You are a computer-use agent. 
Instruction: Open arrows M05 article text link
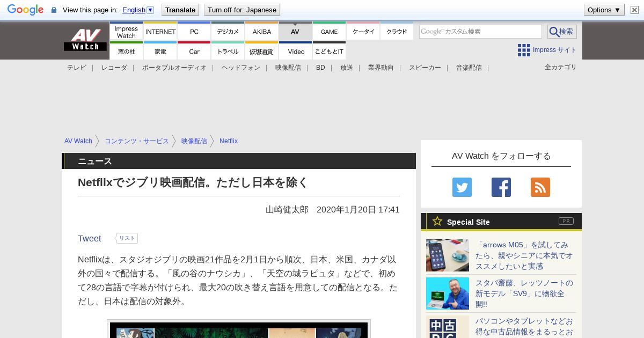tap(525, 255)
